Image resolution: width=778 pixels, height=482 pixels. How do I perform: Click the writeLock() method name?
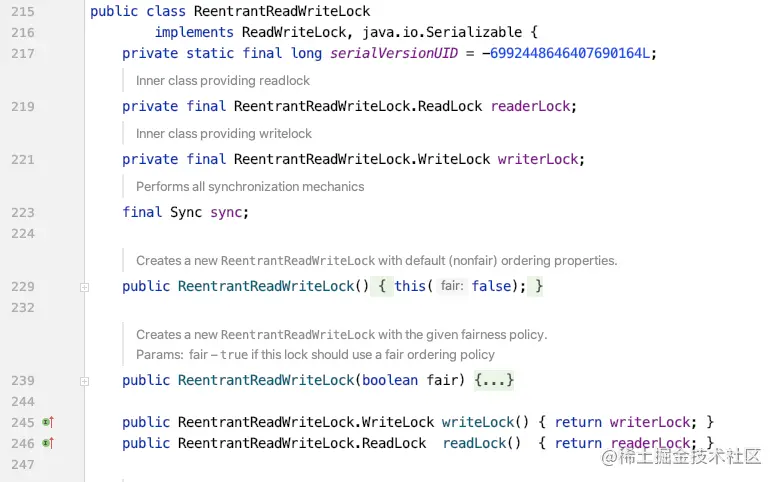[x=478, y=422]
